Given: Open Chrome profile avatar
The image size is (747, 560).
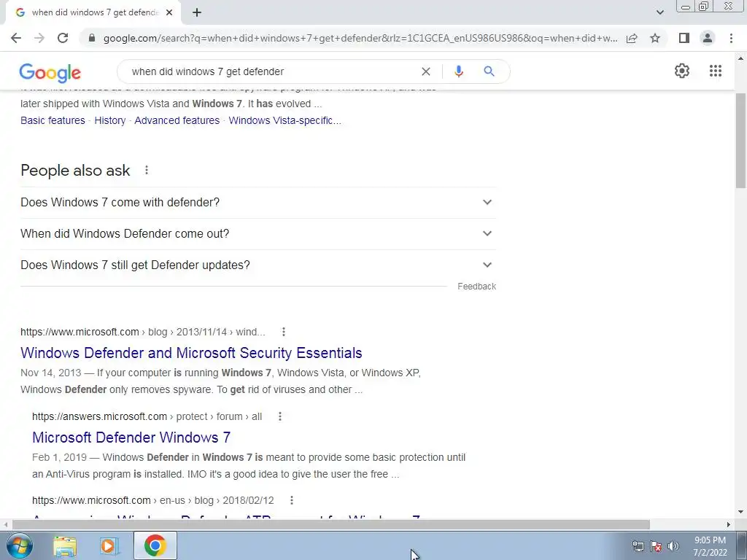Looking at the screenshot, I should 708,38.
